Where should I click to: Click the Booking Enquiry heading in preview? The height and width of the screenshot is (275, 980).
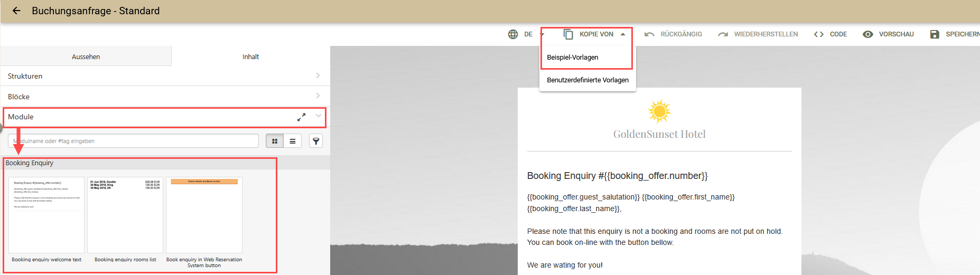[x=617, y=176]
